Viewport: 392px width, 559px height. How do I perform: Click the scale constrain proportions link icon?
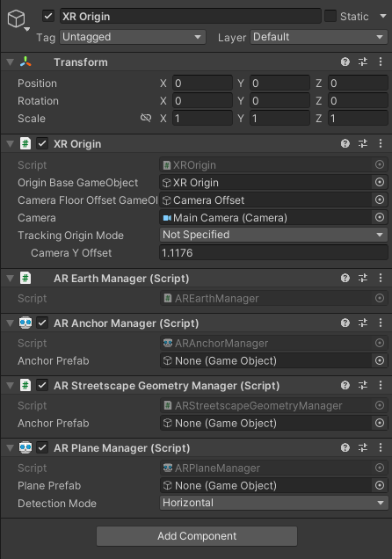coord(146,118)
